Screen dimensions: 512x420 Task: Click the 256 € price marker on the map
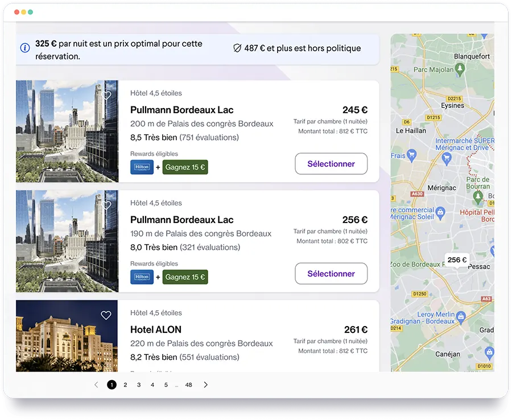(x=457, y=260)
